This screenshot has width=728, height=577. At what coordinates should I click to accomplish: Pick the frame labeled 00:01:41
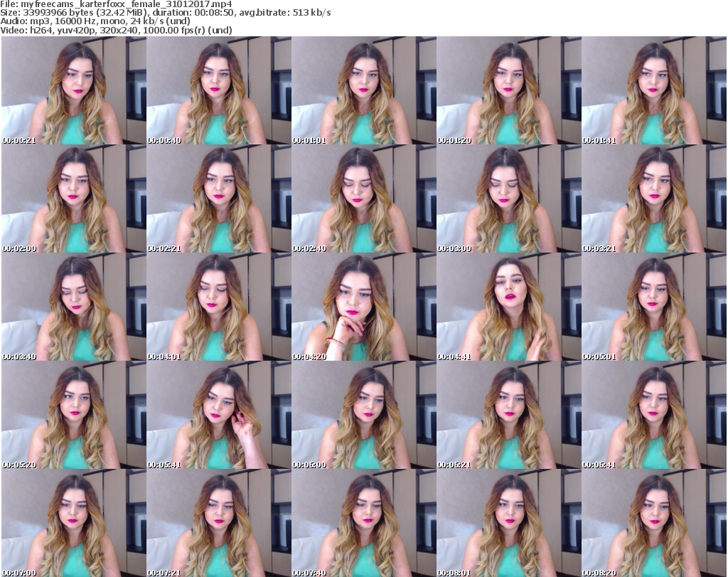[653, 91]
